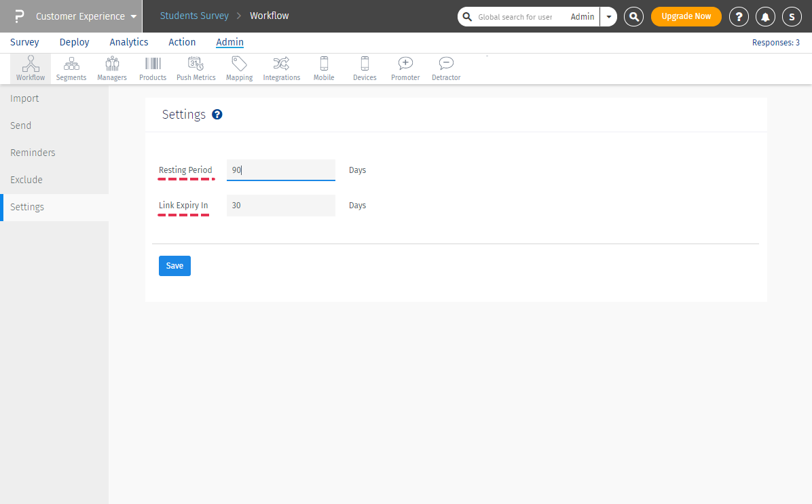Click the Settings help question icon

pyautogui.click(x=217, y=115)
